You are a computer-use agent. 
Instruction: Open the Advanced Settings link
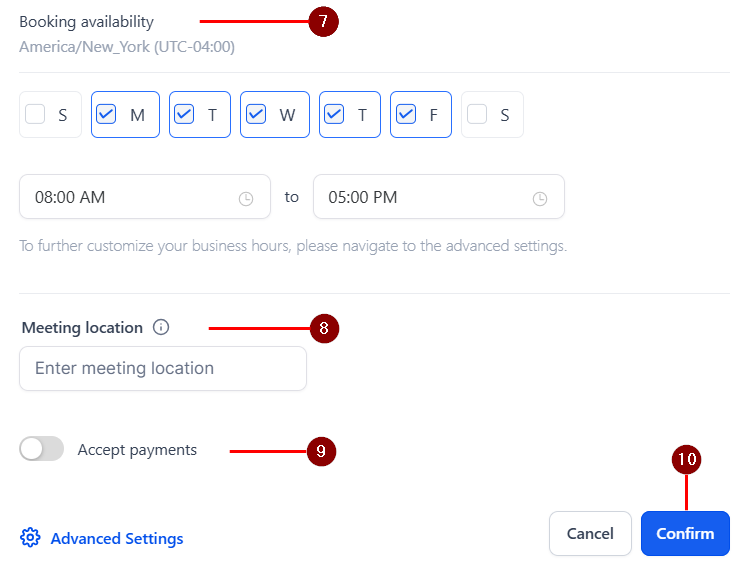coord(117,538)
